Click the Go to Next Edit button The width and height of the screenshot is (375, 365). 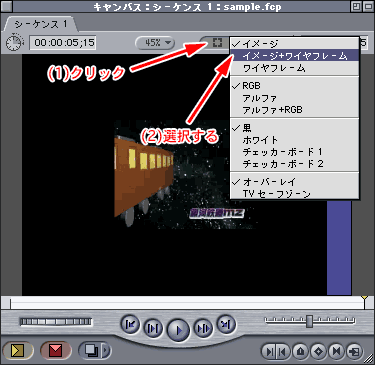click(x=226, y=324)
